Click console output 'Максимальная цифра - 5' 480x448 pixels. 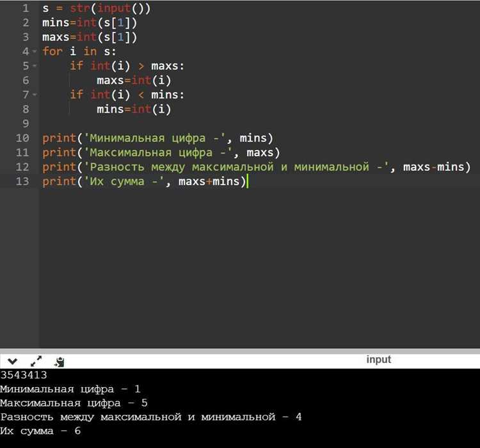pos(74,403)
